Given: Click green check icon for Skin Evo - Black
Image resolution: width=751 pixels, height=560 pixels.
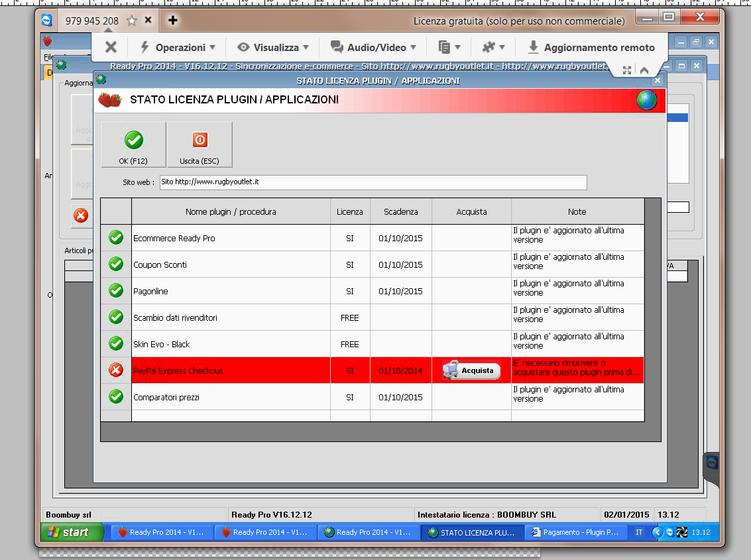Looking at the screenshot, I should coord(116,343).
